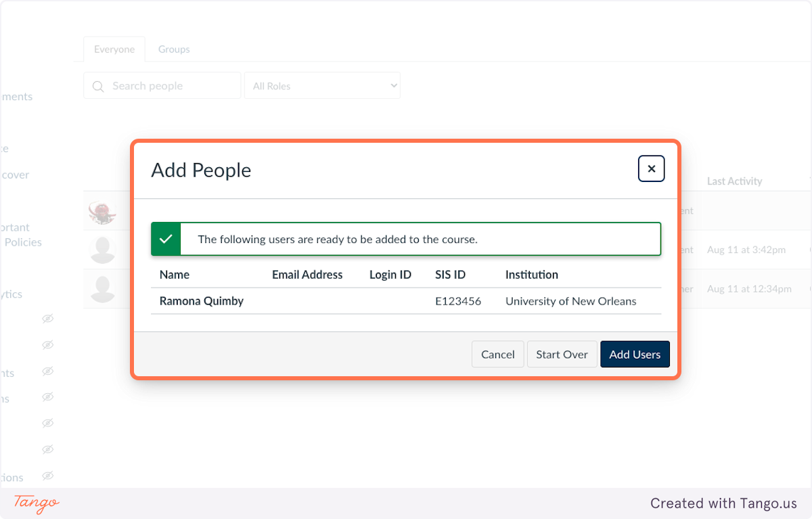Toggle the fifth hidden-eye icon in sidebar
The height and width of the screenshot is (519, 812).
(x=47, y=423)
